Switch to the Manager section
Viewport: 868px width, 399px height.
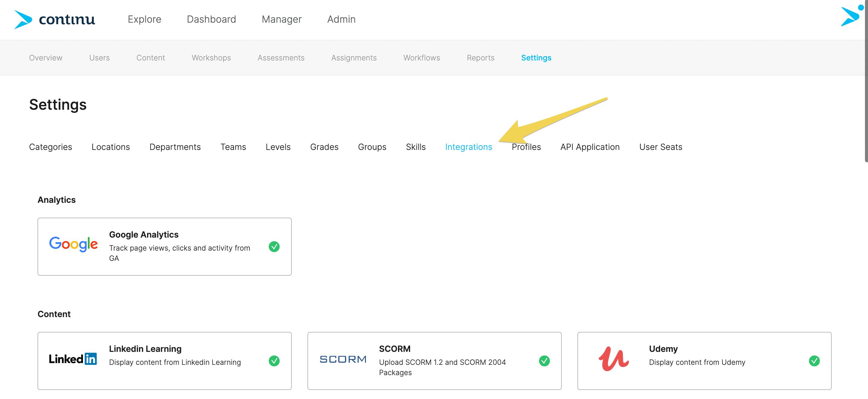tap(282, 20)
